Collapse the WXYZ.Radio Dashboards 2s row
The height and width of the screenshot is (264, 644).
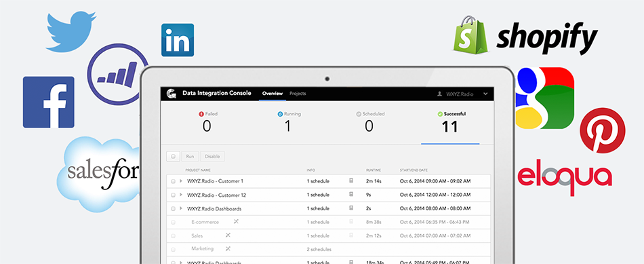pos(181,208)
